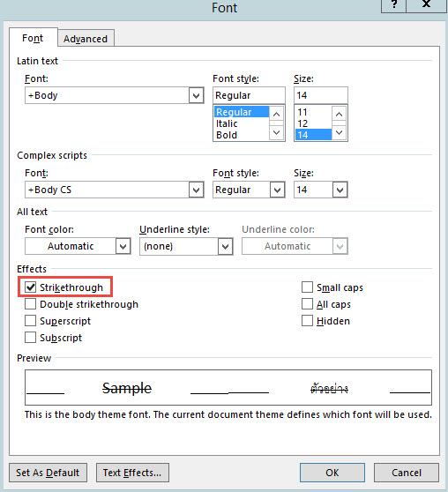Viewport: 448px width, 492px height.
Task: Open the Font color Automatic dropdown
Action: pyautogui.click(x=123, y=246)
